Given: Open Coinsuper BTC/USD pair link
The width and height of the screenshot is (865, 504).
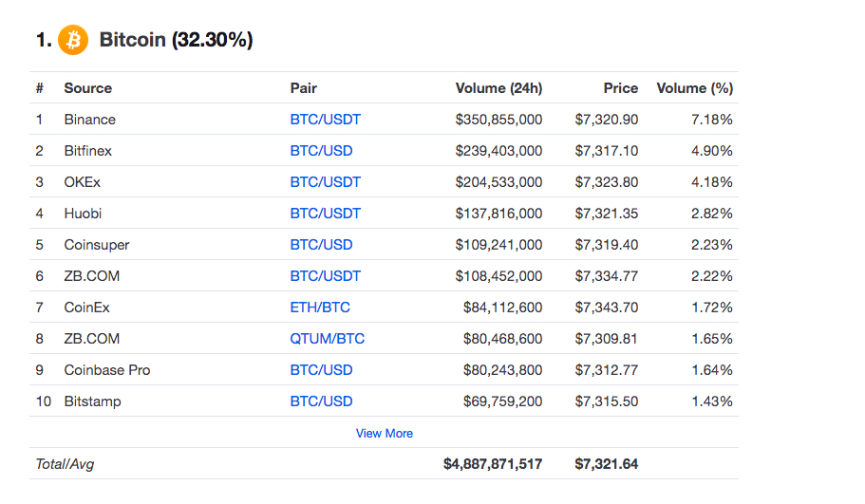Looking at the screenshot, I should [321, 245].
